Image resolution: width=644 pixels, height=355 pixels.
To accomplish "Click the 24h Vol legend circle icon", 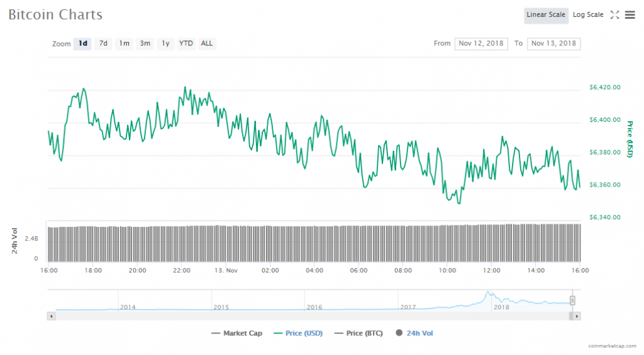I will (399, 333).
